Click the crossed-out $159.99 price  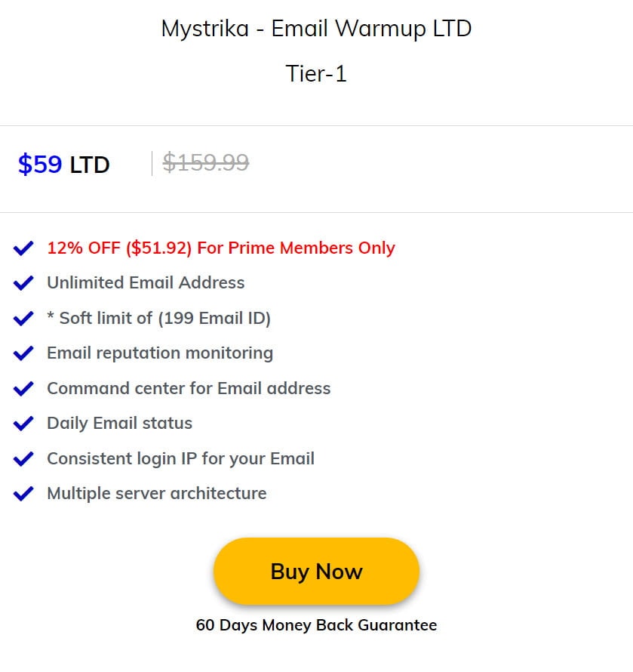(205, 162)
